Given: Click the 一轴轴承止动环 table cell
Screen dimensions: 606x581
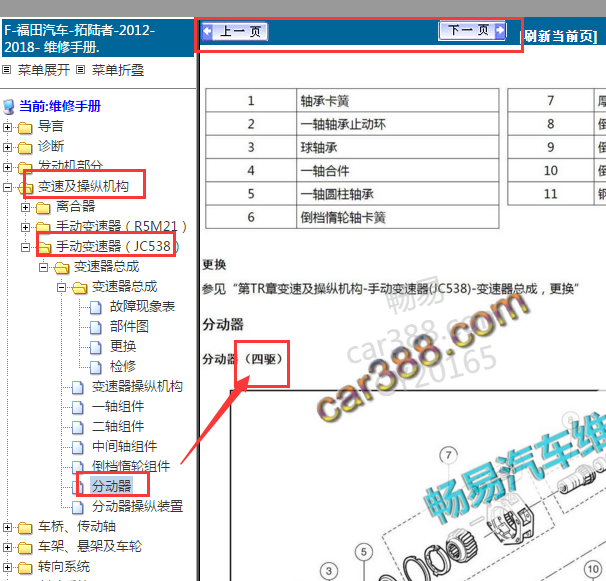Looking at the screenshot, I should (x=398, y=124).
